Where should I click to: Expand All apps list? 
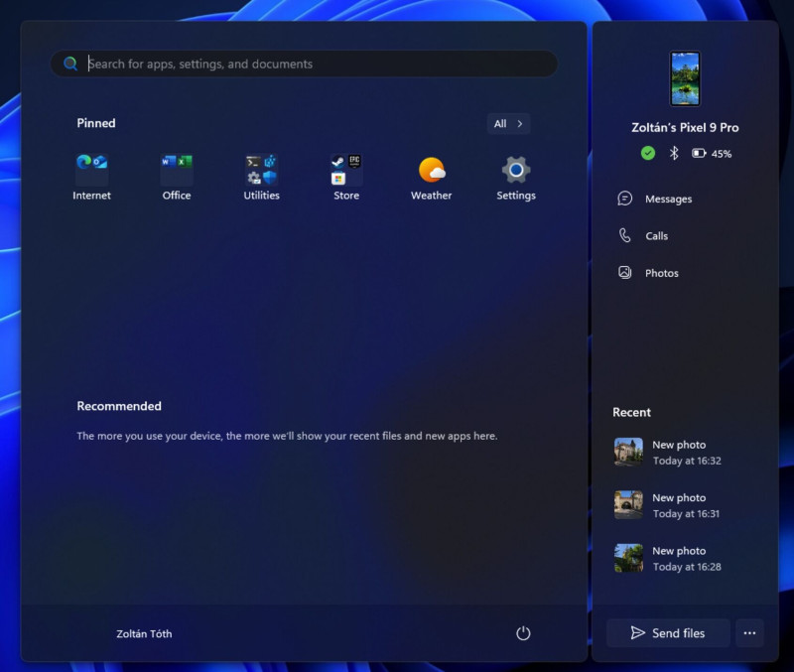coord(508,123)
